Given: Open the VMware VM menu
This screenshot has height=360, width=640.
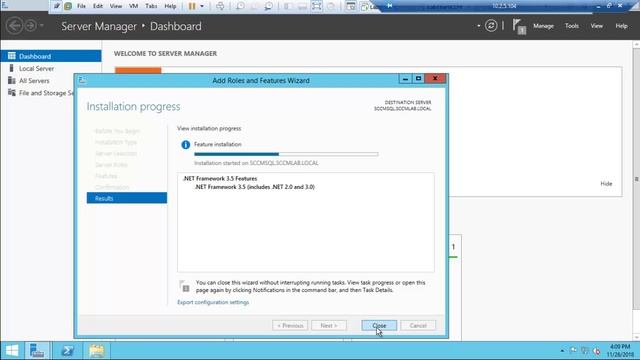Looking at the screenshot, I should click(133, 6).
